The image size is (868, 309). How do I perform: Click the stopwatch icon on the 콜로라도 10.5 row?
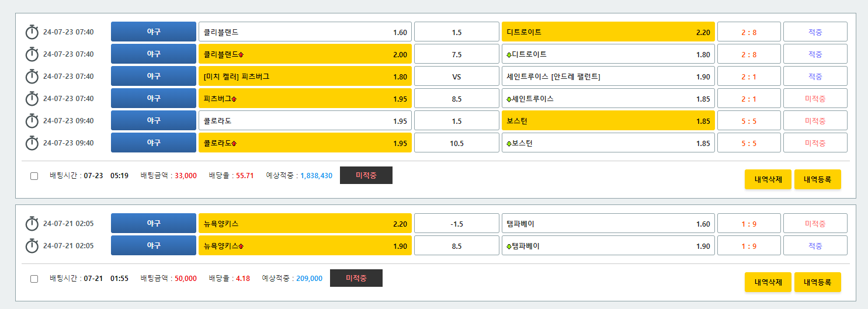click(32, 143)
